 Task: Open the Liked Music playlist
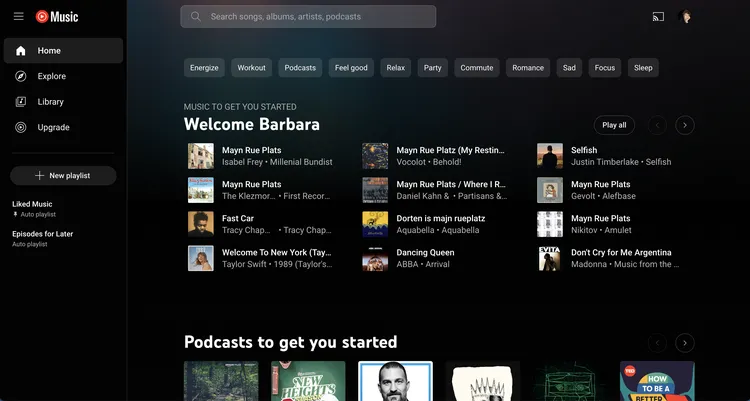(x=32, y=204)
